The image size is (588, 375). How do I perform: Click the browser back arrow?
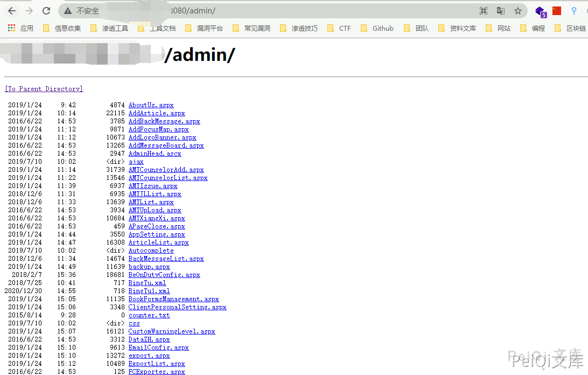tap(11, 11)
